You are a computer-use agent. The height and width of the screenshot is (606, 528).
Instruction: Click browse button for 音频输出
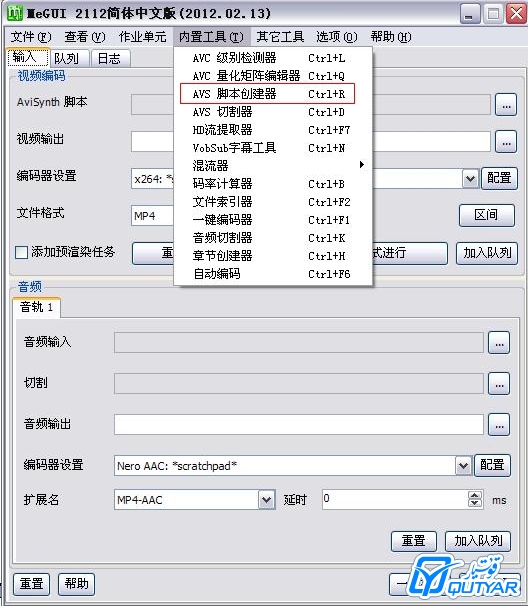[499, 425]
